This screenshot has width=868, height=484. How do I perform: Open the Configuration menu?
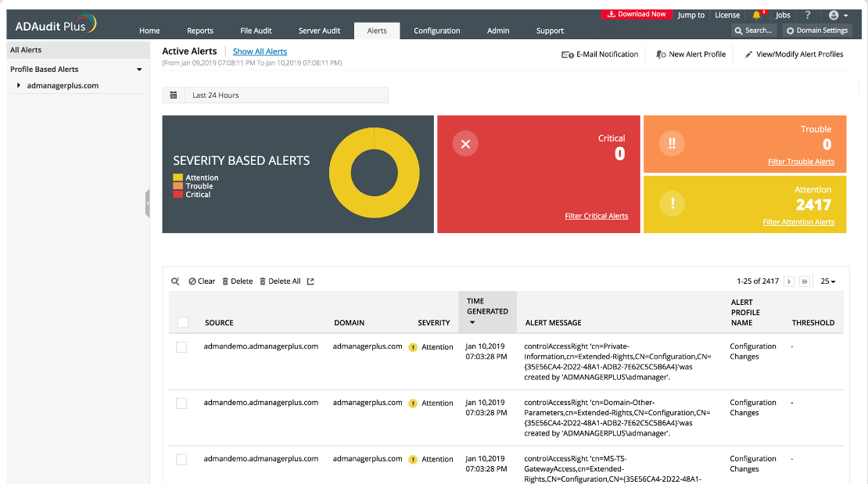click(x=436, y=30)
